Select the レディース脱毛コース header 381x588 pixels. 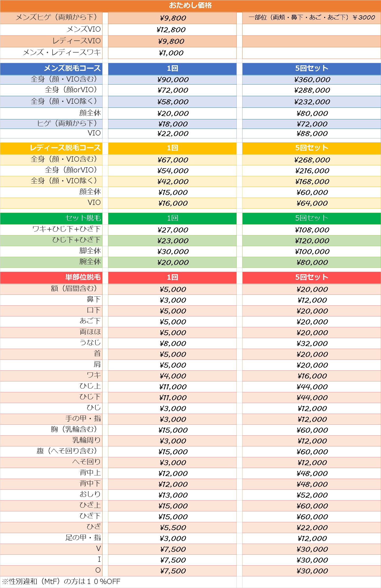click(x=65, y=148)
